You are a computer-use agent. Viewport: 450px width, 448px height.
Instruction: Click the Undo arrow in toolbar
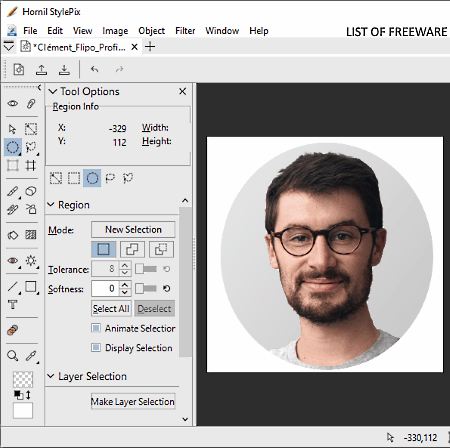[95, 69]
